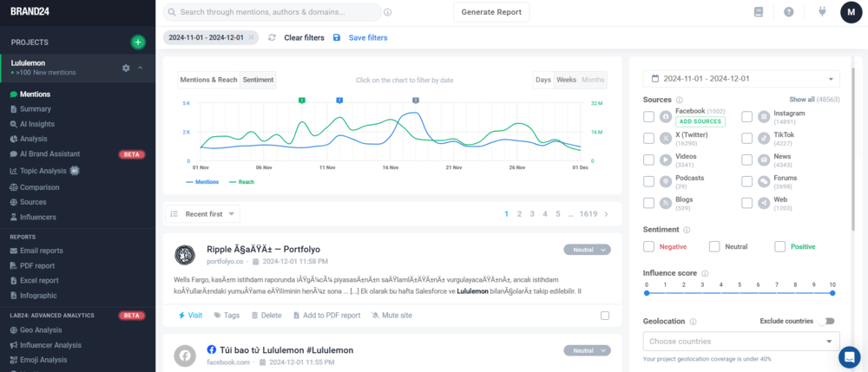Viewport: 868px width, 372px height.
Task: Check the News source checkbox
Action: coord(746,160)
